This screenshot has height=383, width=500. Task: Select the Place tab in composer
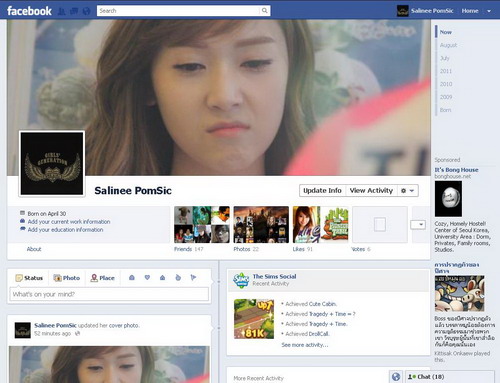tap(103, 278)
